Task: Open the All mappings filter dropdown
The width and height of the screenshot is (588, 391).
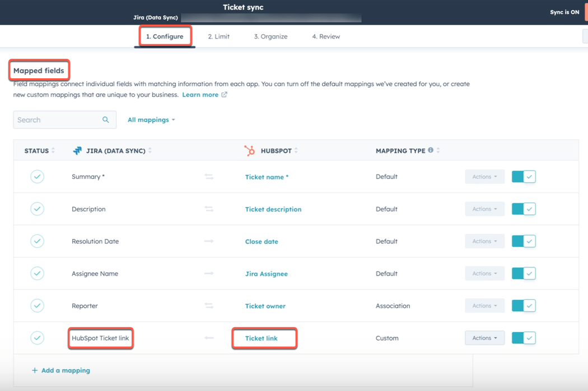Action: [151, 120]
